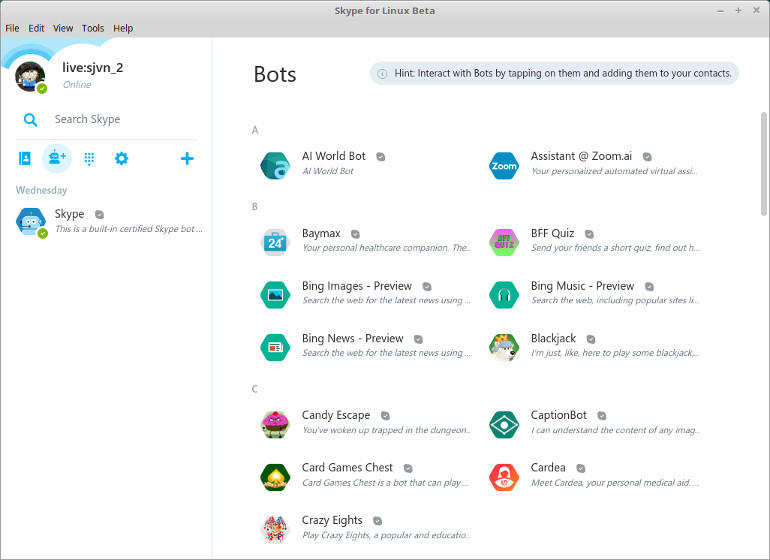770x560 pixels.
Task: Open the Contacts address book icon
Action: coord(25,158)
